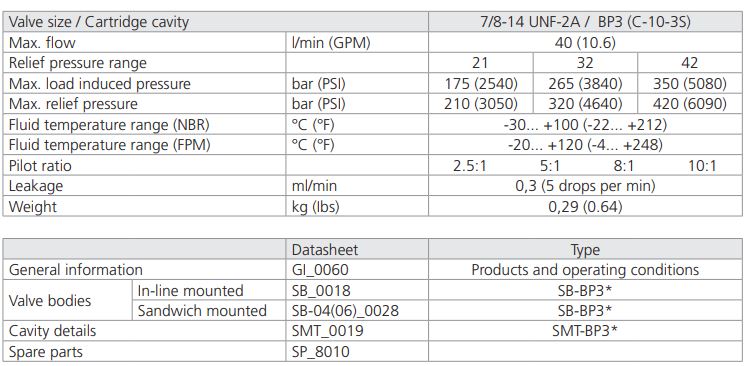Click the 10:1 pilot ratio value

[702, 166]
